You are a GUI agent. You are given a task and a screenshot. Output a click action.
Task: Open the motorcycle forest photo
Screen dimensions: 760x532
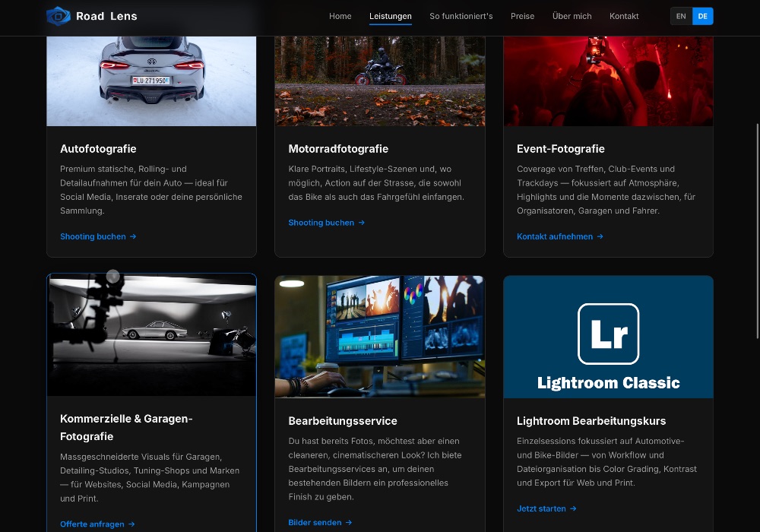(x=380, y=81)
